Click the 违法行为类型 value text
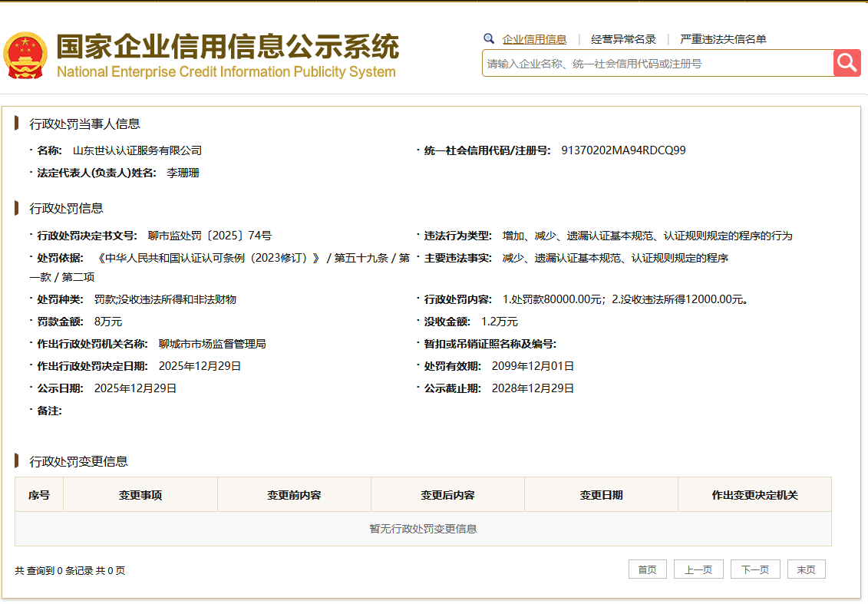 click(x=647, y=236)
